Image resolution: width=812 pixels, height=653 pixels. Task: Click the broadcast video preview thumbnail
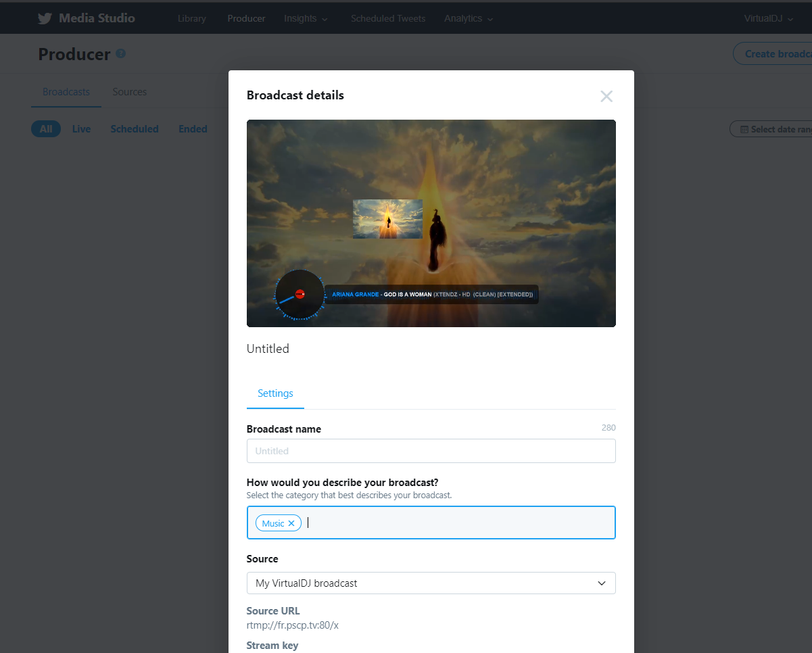431,223
